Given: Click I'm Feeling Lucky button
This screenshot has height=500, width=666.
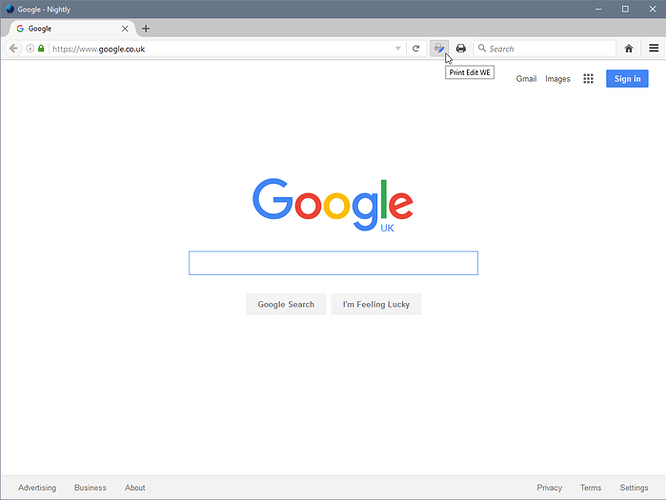Looking at the screenshot, I should [376, 304].
